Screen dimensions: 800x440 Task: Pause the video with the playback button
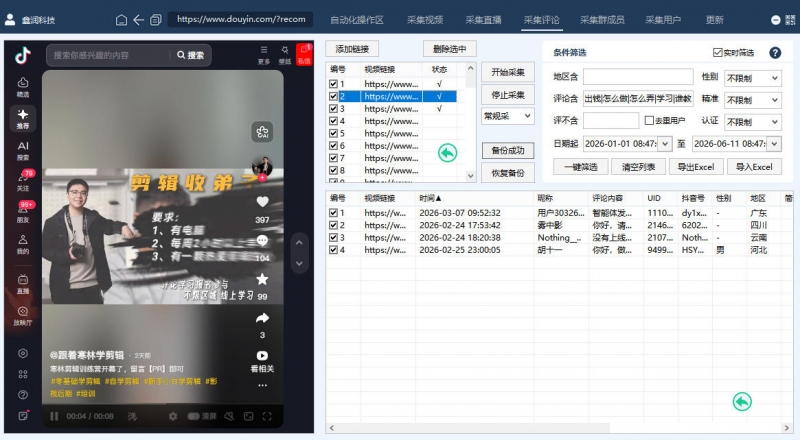point(54,416)
